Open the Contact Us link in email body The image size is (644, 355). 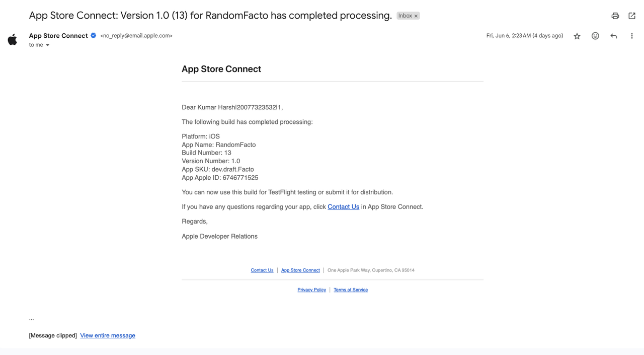click(343, 207)
